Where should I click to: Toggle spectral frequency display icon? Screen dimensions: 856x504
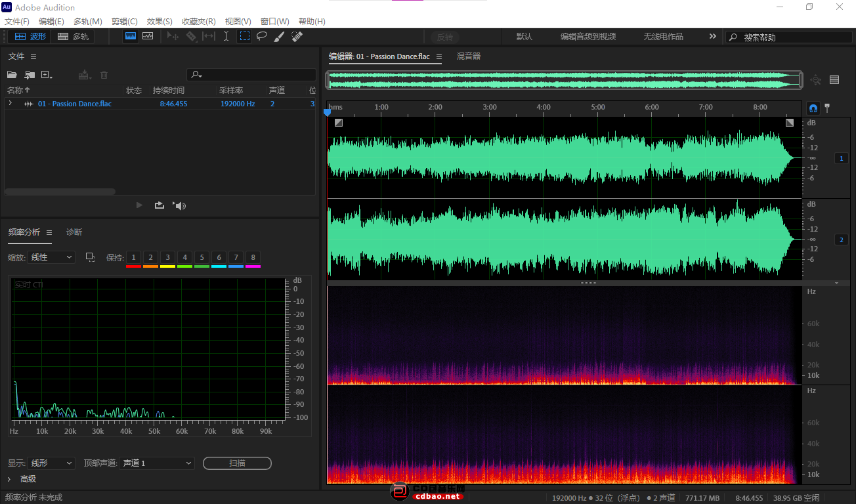(131, 37)
